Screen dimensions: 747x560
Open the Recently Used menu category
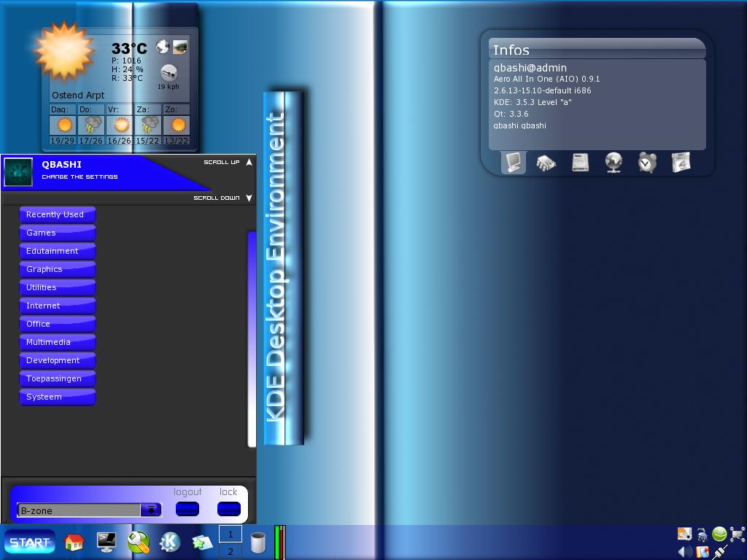[x=58, y=214]
